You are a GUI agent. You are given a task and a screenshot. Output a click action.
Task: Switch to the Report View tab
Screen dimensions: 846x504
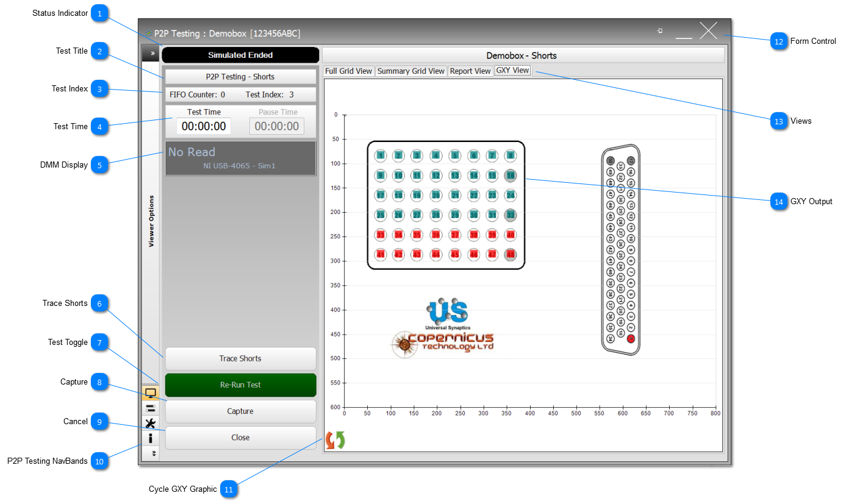click(x=470, y=71)
